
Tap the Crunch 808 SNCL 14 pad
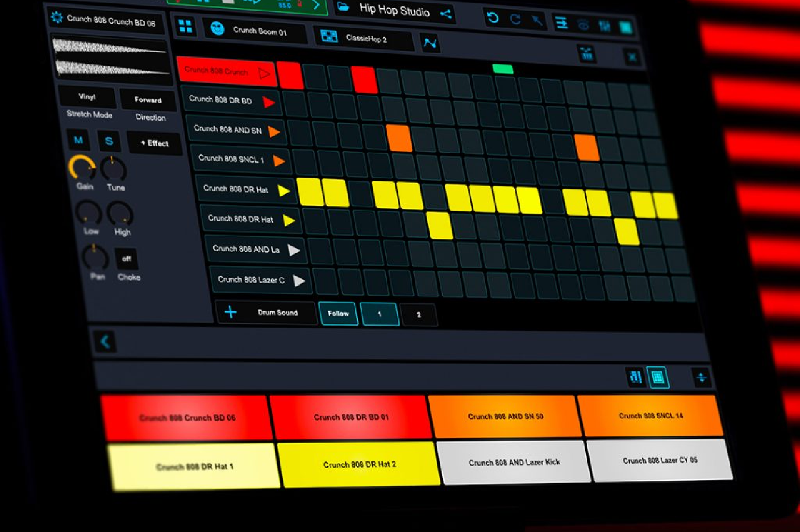pos(651,415)
